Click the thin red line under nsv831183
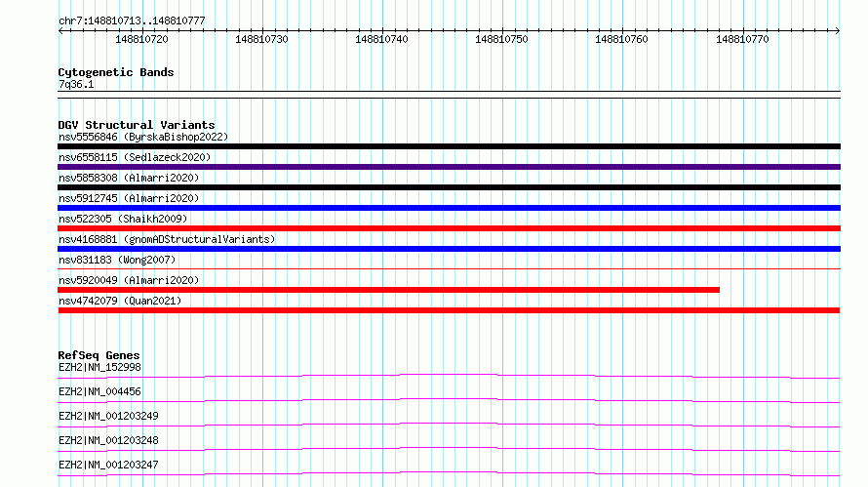This screenshot has height=487, width=868. pyautogui.click(x=449, y=268)
